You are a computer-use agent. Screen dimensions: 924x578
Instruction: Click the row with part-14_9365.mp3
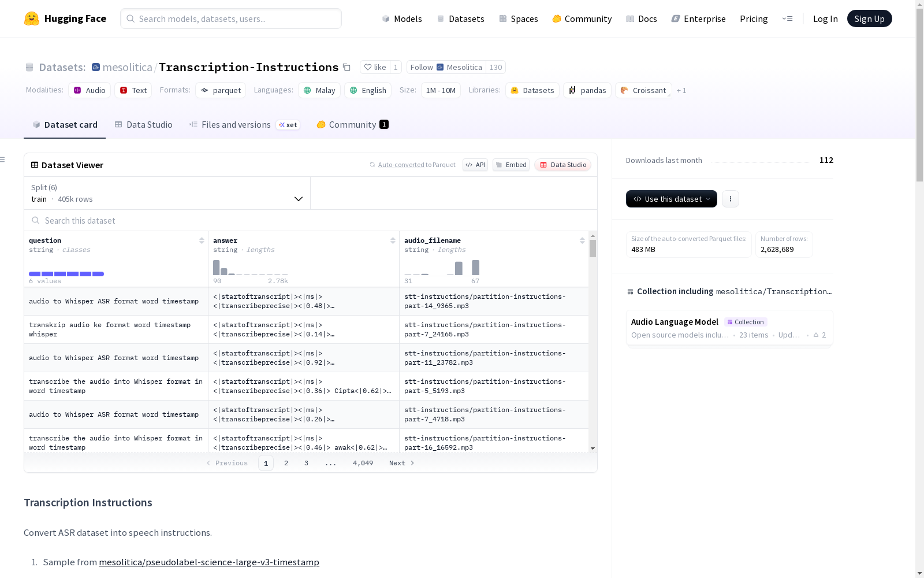coord(306,301)
